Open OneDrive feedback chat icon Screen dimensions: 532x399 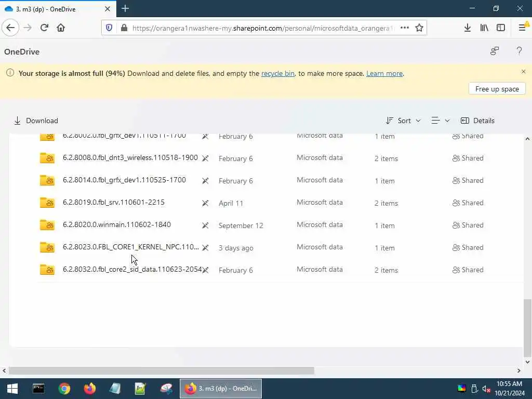click(495, 51)
